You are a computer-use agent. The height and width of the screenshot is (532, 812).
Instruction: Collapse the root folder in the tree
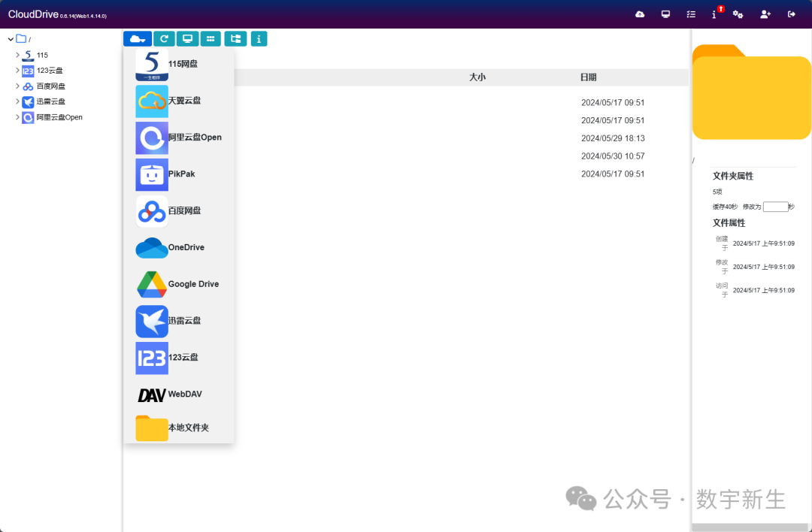coord(11,39)
